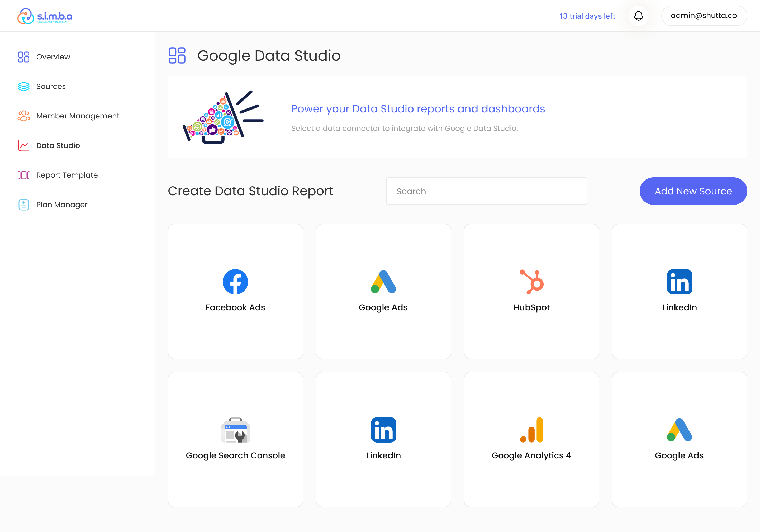This screenshot has width=760, height=532.
Task: Go to the Sources menu item
Action: 51,86
